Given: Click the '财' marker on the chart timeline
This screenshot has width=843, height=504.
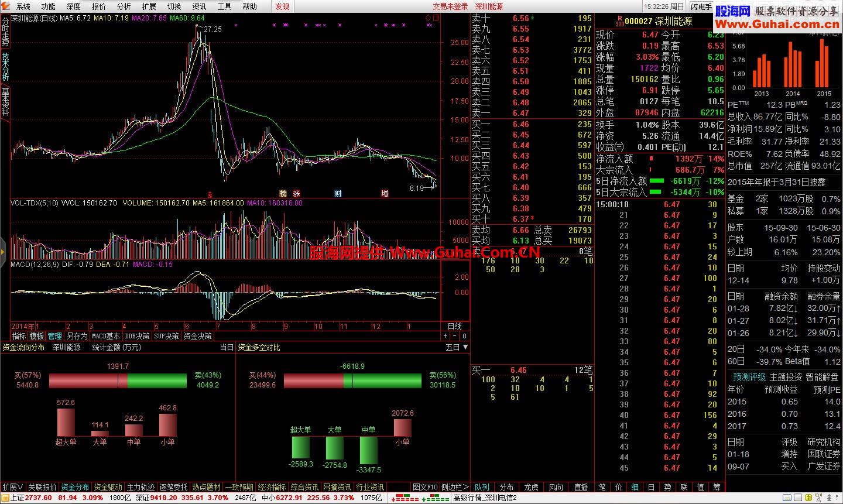Looking at the screenshot, I should [338, 193].
